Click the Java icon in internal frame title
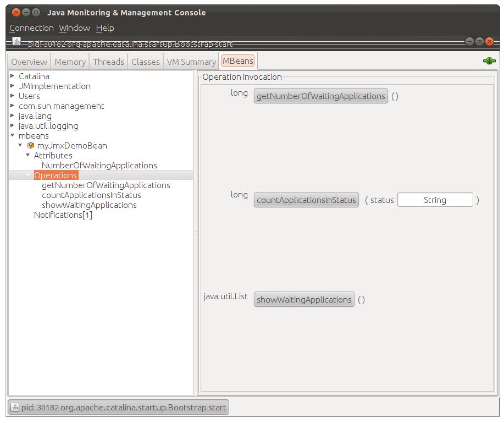 16,41
